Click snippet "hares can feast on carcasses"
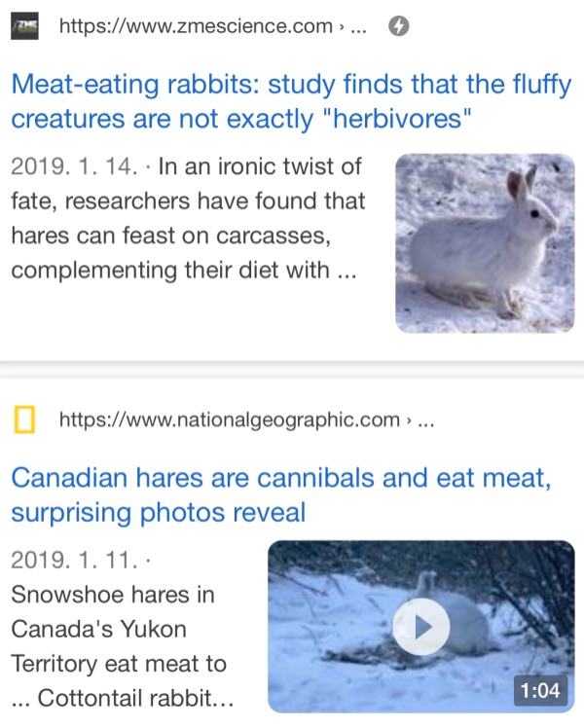 [x=175, y=236]
